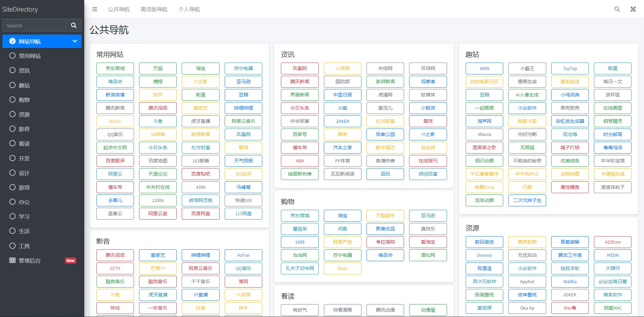
Task: Open 管理后台 admin menu item
Action: pos(42,261)
